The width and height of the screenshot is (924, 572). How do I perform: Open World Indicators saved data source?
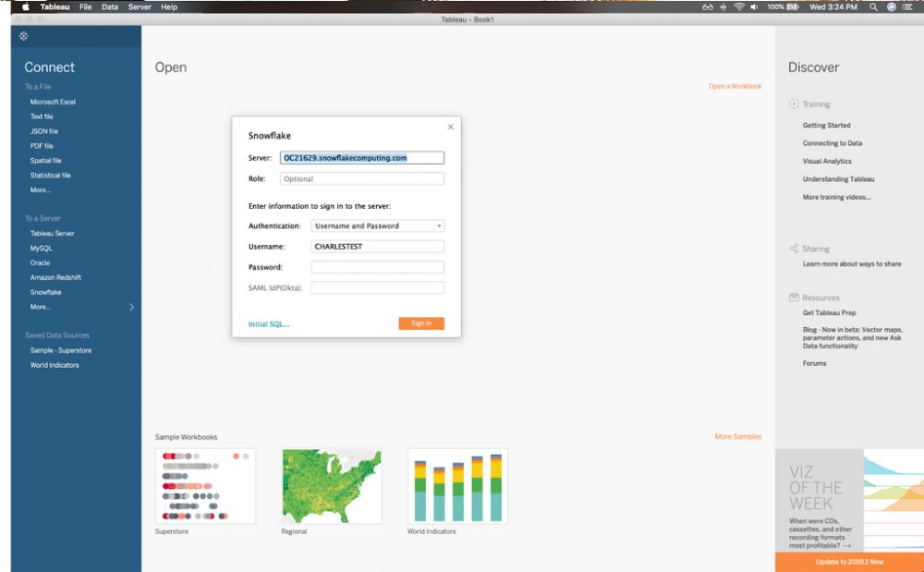coord(55,365)
